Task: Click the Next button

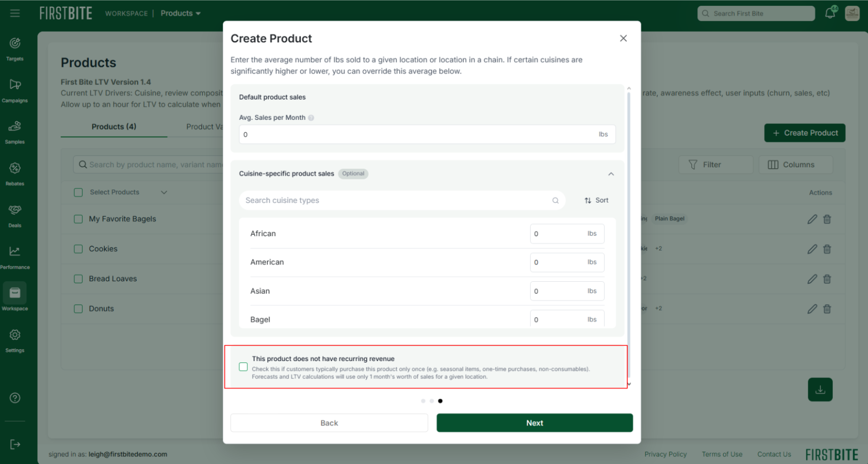Action: 535,423
